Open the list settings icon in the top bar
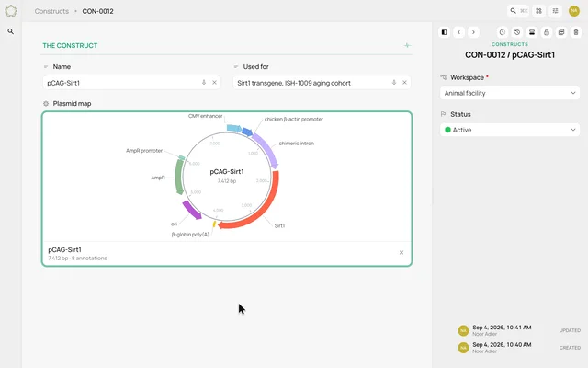Screen dimensions: 588x368 coord(555,11)
